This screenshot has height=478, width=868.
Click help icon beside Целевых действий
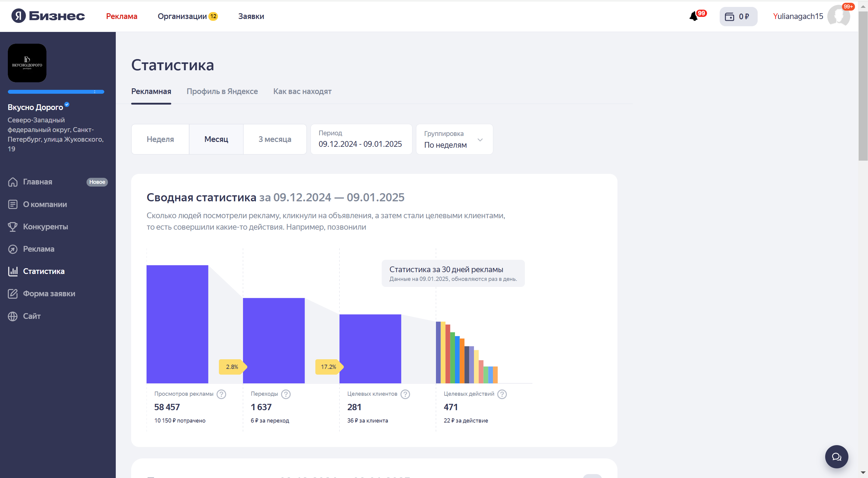502,394
